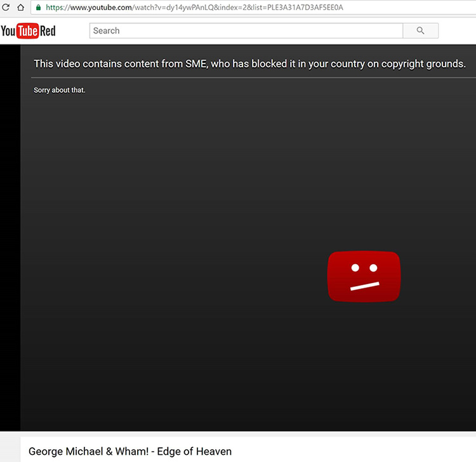Click the 'Sorry about that.' text

[59, 90]
